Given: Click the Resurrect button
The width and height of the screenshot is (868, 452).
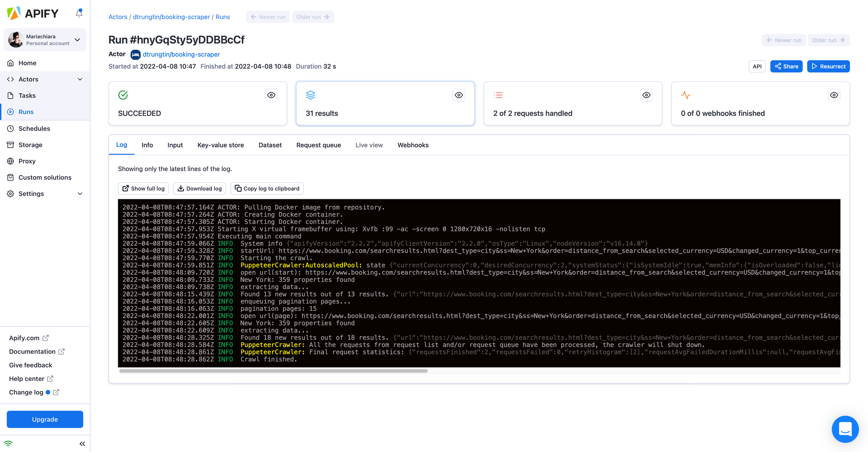Looking at the screenshot, I should 828,66.
